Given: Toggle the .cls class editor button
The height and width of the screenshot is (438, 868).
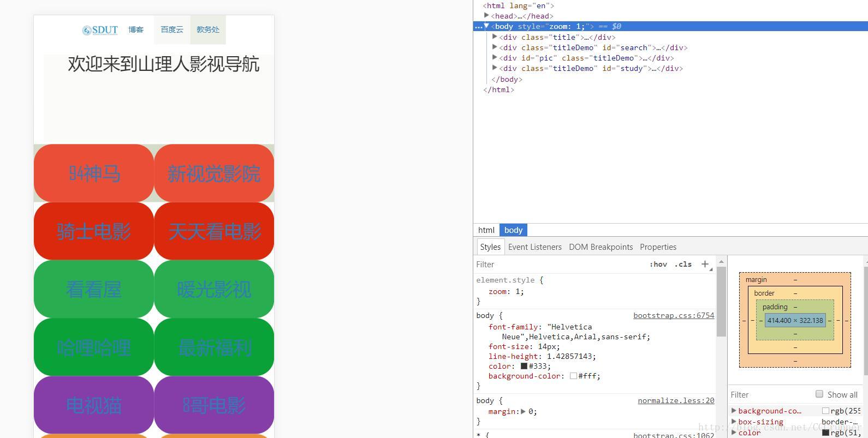Looking at the screenshot, I should tap(683, 265).
